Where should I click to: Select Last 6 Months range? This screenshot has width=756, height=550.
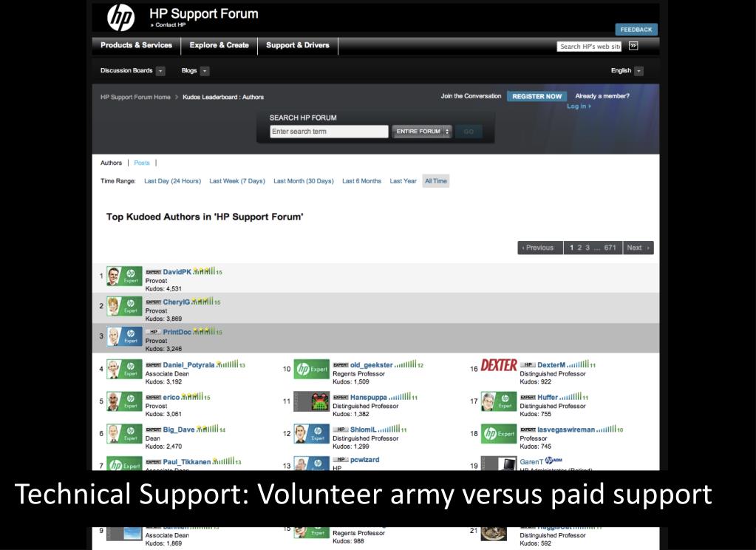click(x=361, y=181)
